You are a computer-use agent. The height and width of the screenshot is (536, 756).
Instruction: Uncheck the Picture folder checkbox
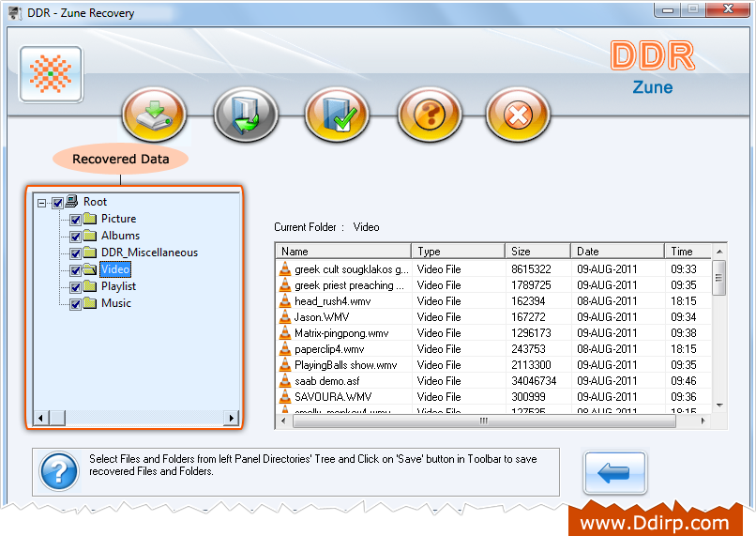point(75,220)
